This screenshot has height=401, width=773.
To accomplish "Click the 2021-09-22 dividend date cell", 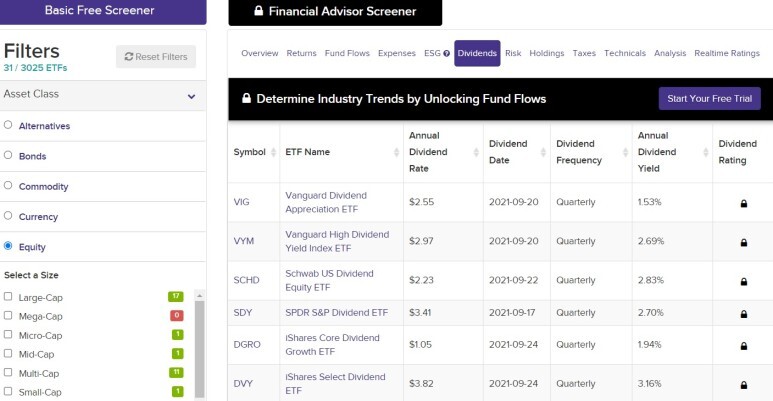I will coord(513,280).
